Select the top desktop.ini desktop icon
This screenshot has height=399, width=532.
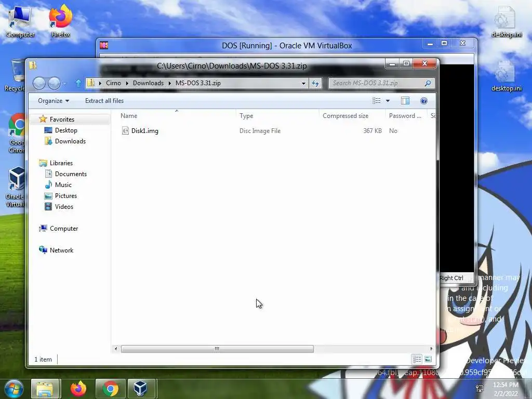506,22
